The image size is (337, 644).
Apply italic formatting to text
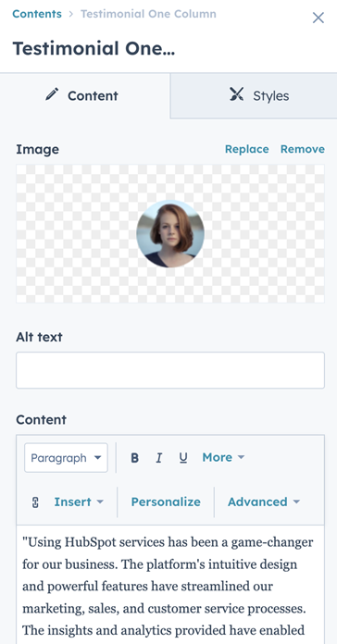159,457
